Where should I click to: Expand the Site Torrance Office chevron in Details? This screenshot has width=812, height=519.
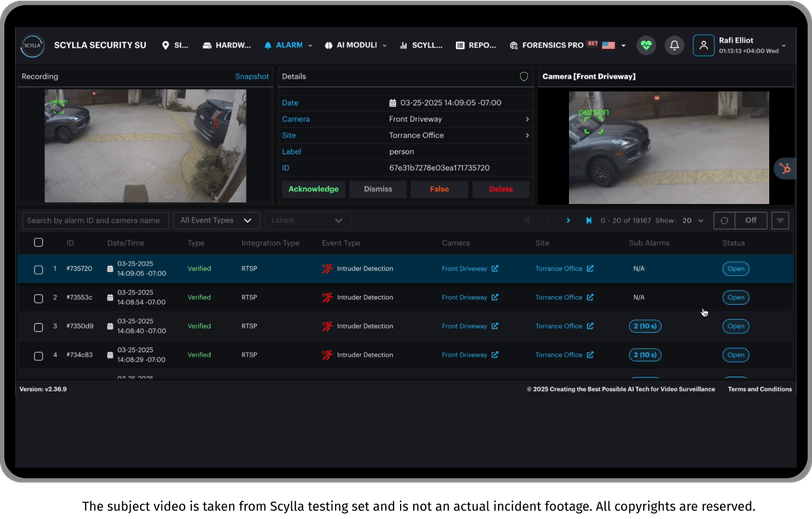pos(527,135)
